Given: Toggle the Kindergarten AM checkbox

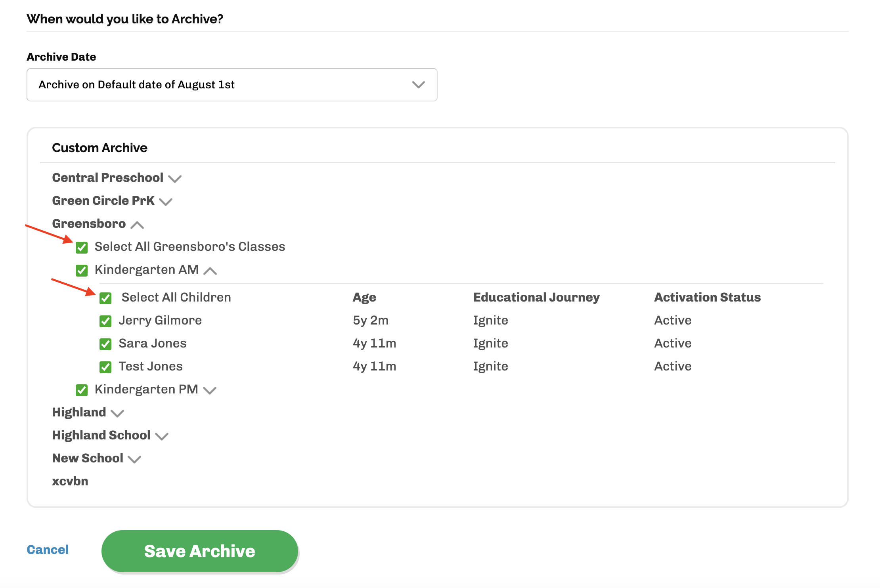Looking at the screenshot, I should (81, 270).
